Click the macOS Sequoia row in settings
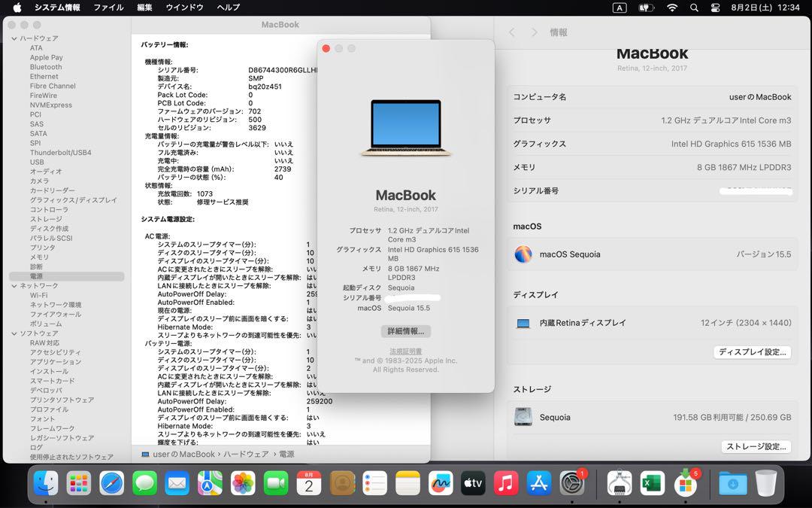812x508 pixels. click(x=653, y=254)
